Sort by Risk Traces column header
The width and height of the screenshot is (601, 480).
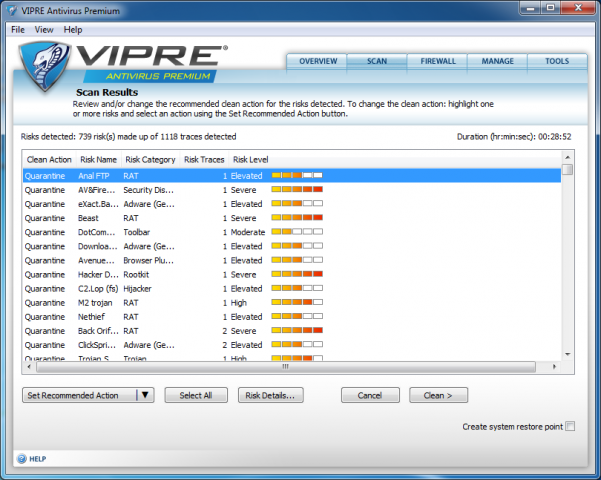204,159
